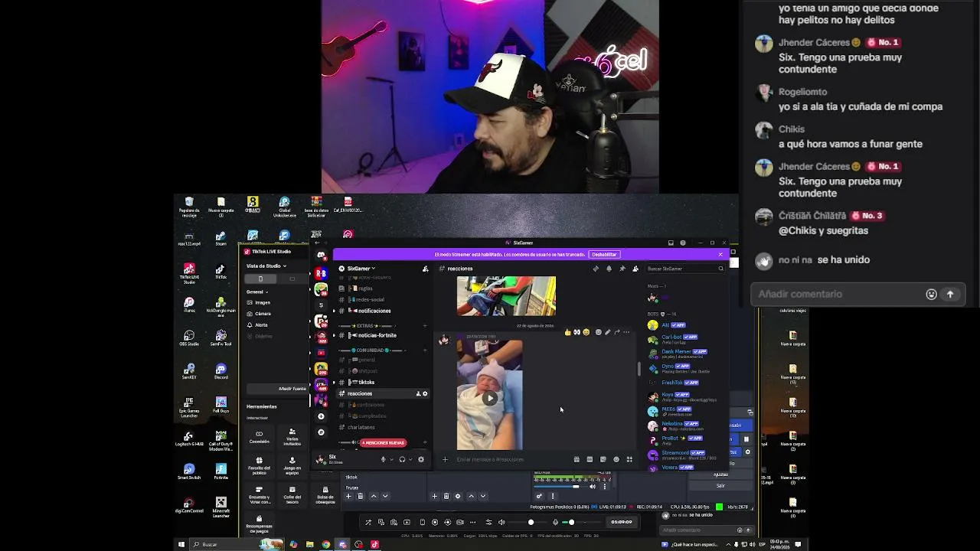980x551 pixels.
Task: Open the Discord emoji picker
Action: (616, 459)
